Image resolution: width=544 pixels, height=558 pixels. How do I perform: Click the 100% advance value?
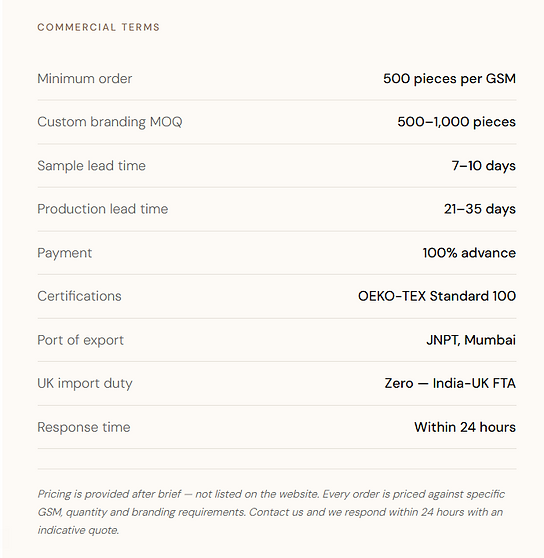pyautogui.click(x=469, y=253)
